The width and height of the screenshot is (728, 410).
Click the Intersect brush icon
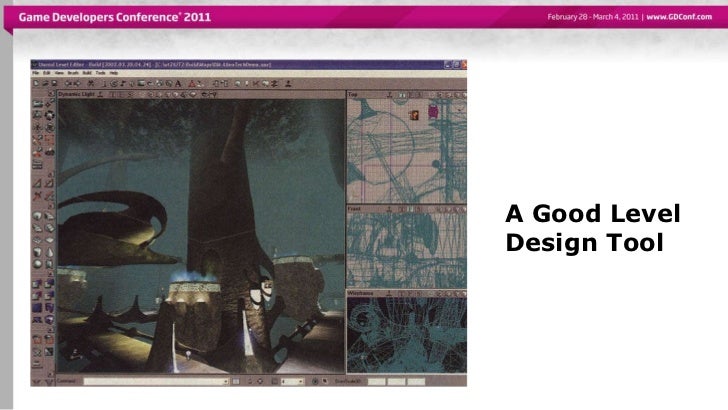click(x=37, y=295)
